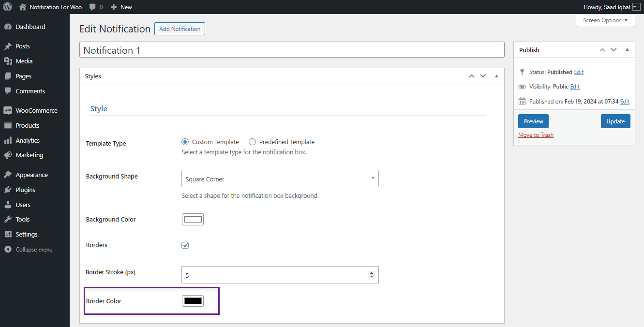644x327 pixels.
Task: Click the Status pin icon in Publish box
Action: [522, 72]
